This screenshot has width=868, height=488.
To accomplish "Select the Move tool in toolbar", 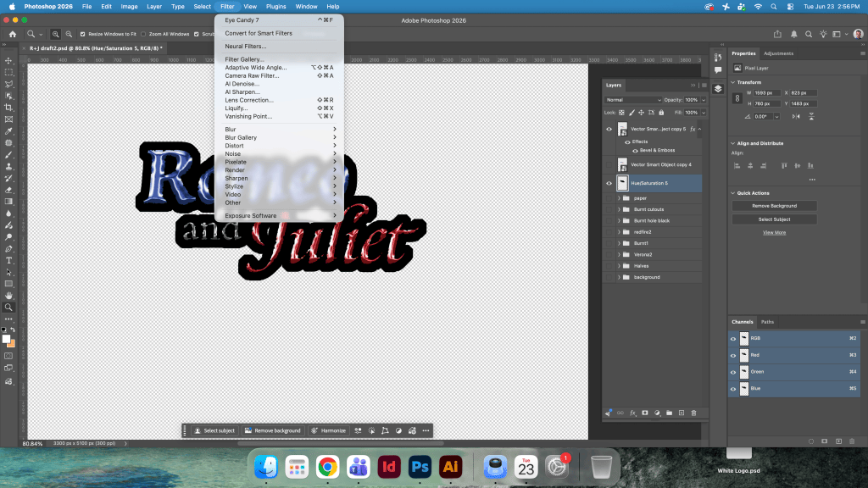I will tap(8, 61).
